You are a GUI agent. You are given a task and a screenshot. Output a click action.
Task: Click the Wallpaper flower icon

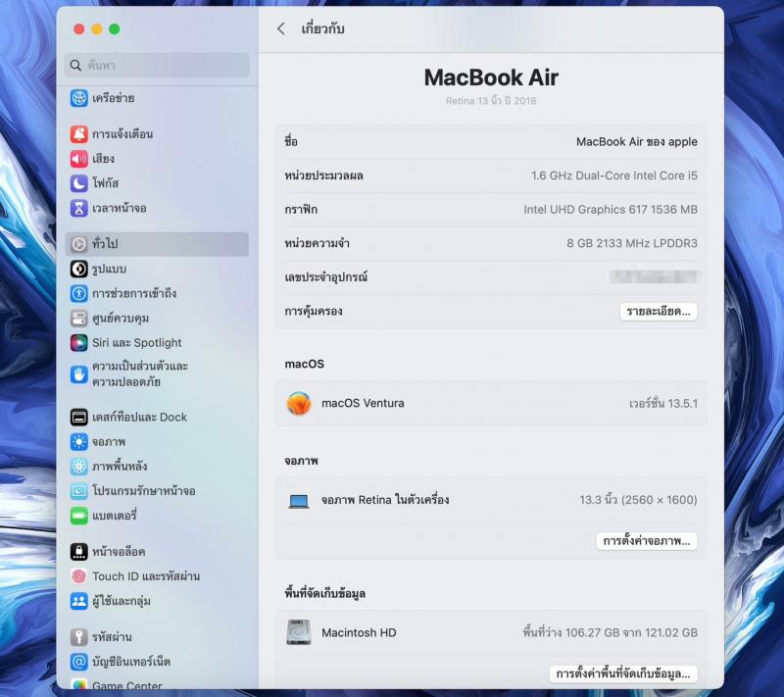[x=79, y=467]
